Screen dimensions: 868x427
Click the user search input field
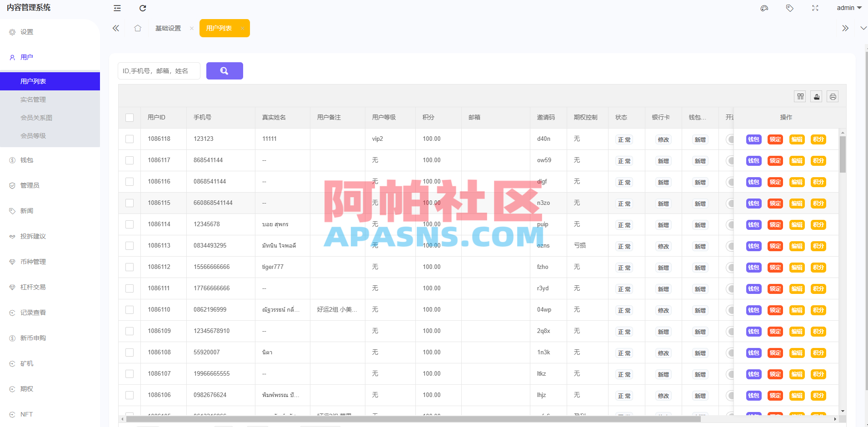tap(159, 71)
